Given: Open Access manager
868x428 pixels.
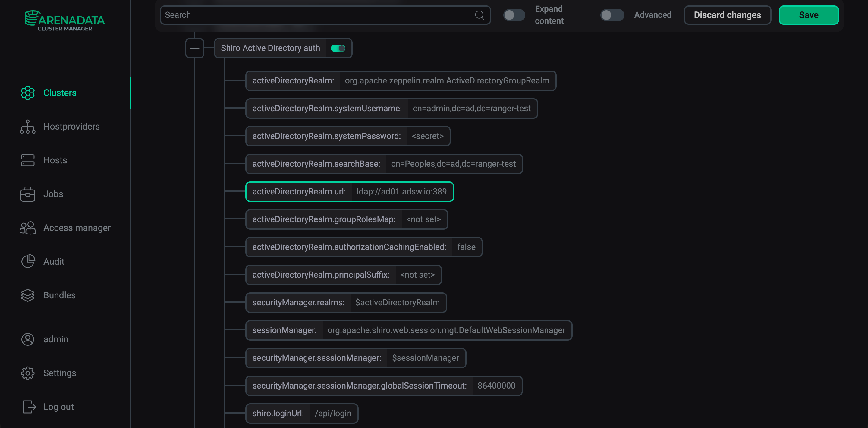Looking at the screenshot, I should click(77, 228).
